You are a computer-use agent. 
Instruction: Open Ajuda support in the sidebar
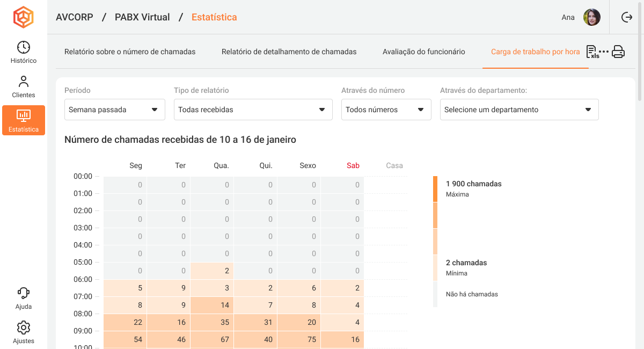[x=24, y=299]
